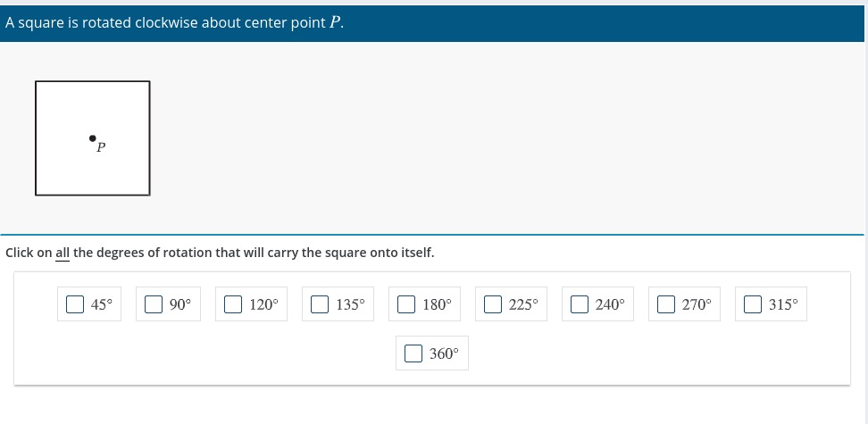Mark the 225° checkbox
The width and height of the screenshot is (868, 424).
(493, 303)
